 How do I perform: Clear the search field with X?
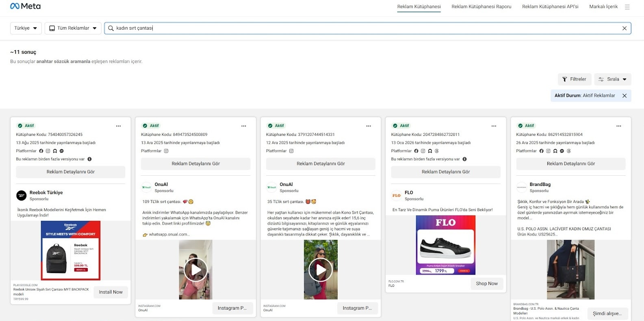[624, 28]
